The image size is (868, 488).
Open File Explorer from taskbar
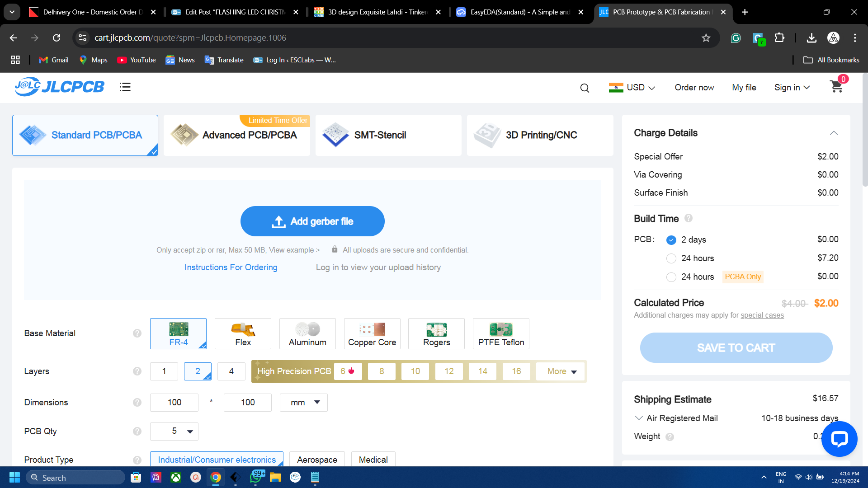[x=275, y=478]
